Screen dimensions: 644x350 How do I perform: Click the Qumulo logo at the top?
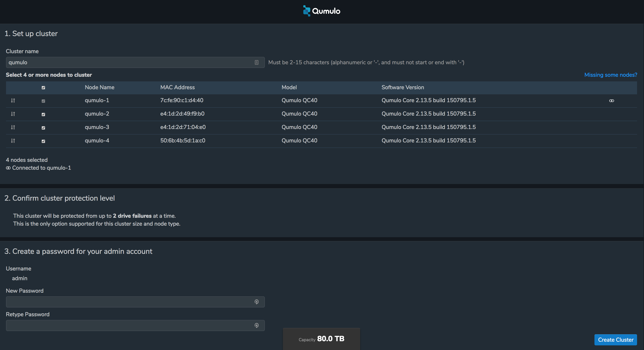click(x=321, y=11)
